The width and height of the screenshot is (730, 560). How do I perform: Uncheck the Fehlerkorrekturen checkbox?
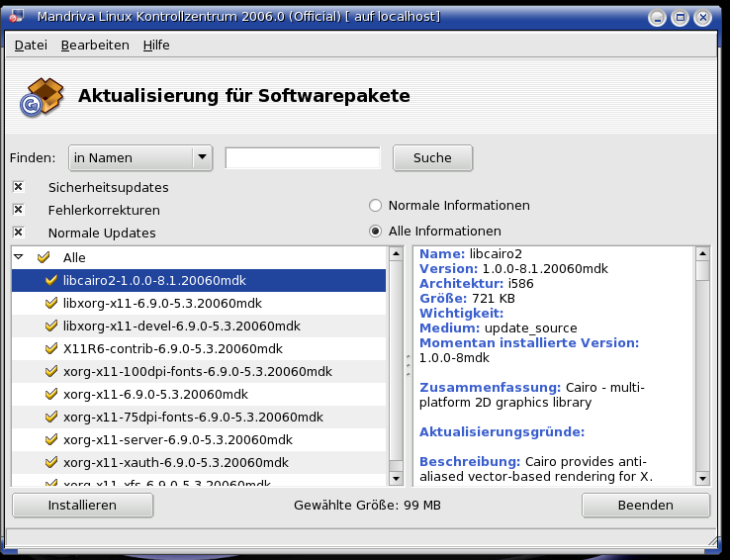pyautogui.click(x=18, y=210)
